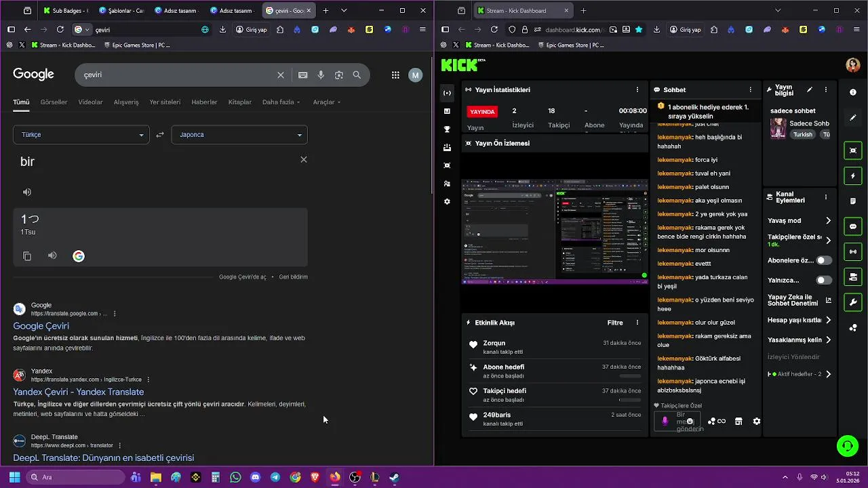
Task: Open Sohbet panel three-dot menu
Action: [750, 89]
